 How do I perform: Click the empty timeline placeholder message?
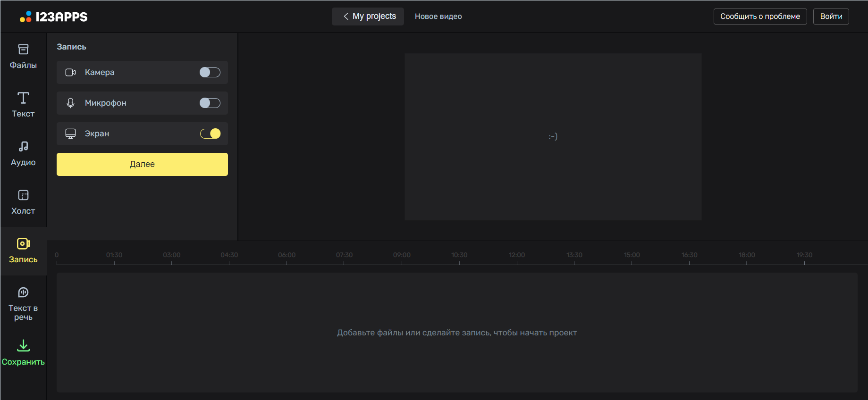tap(457, 333)
